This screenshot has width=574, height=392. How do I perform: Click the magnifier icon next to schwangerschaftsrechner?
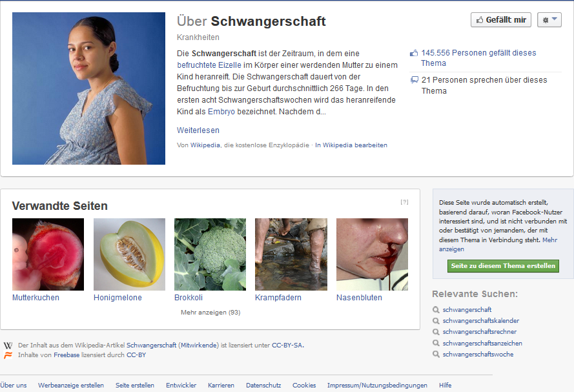pos(436,331)
